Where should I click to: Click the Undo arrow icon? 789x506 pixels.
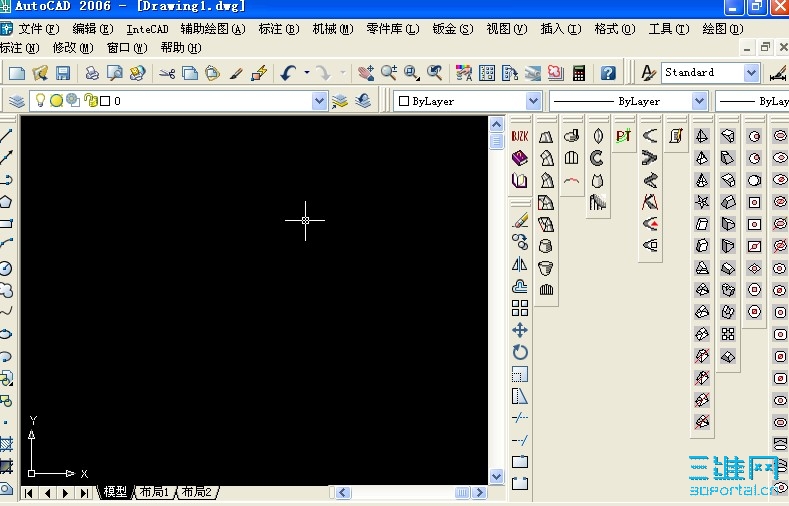288,73
